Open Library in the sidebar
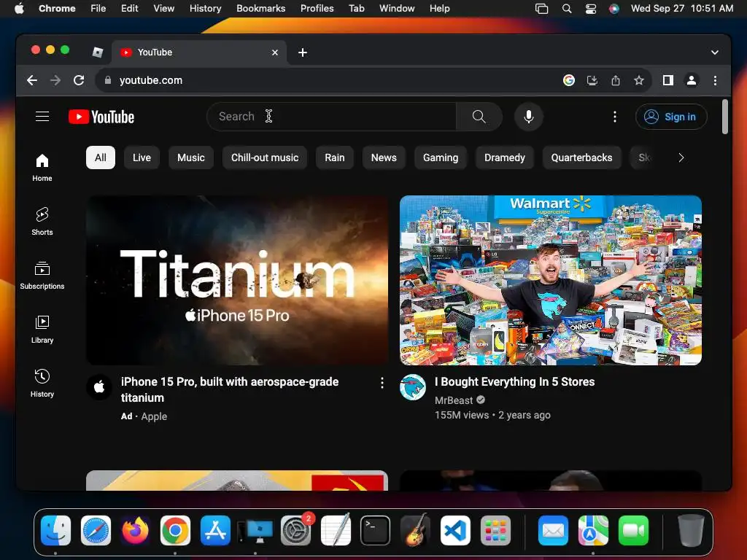 pos(42,330)
